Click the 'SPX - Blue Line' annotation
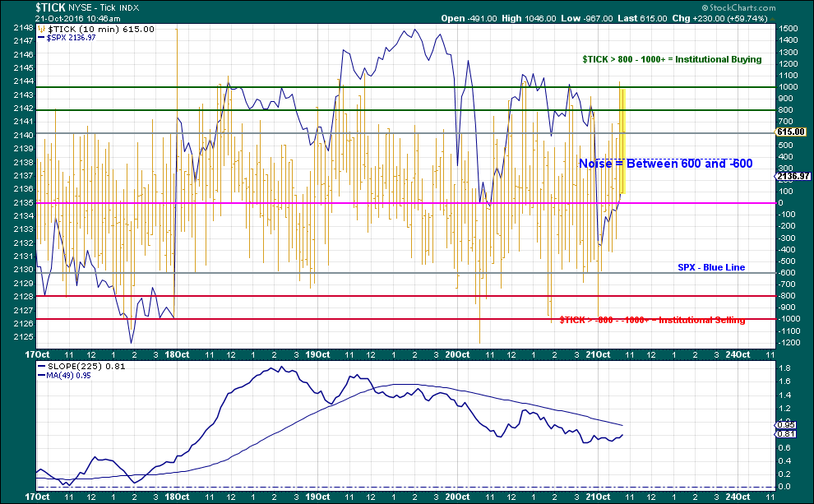This screenshot has height=504, width=814. tap(711, 267)
